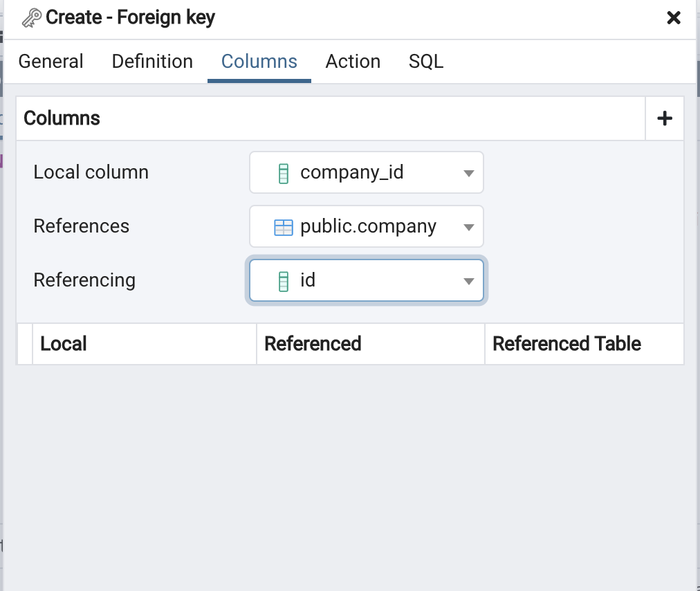Image resolution: width=700 pixels, height=591 pixels.
Task: Click the plus icon to add column
Action: pos(664,118)
